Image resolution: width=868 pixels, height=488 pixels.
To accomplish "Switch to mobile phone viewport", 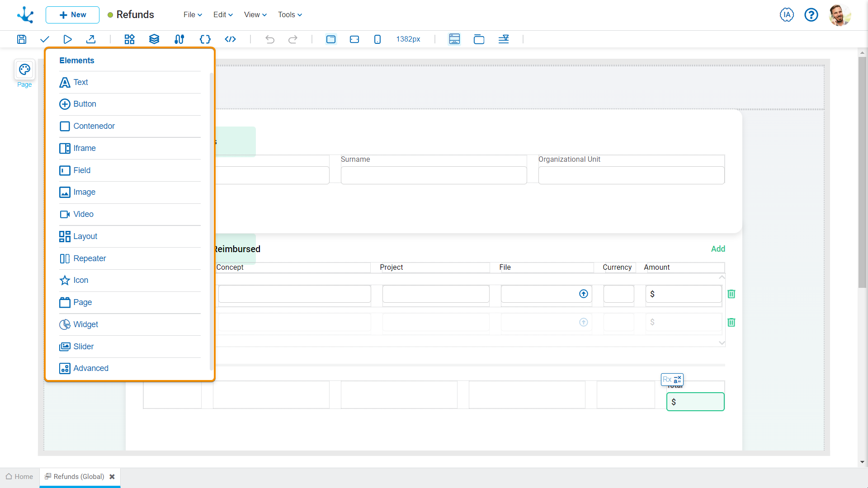I will tap(377, 39).
